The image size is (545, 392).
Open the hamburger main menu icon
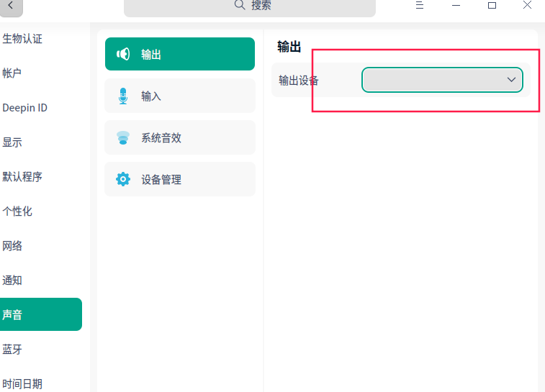pos(420,5)
